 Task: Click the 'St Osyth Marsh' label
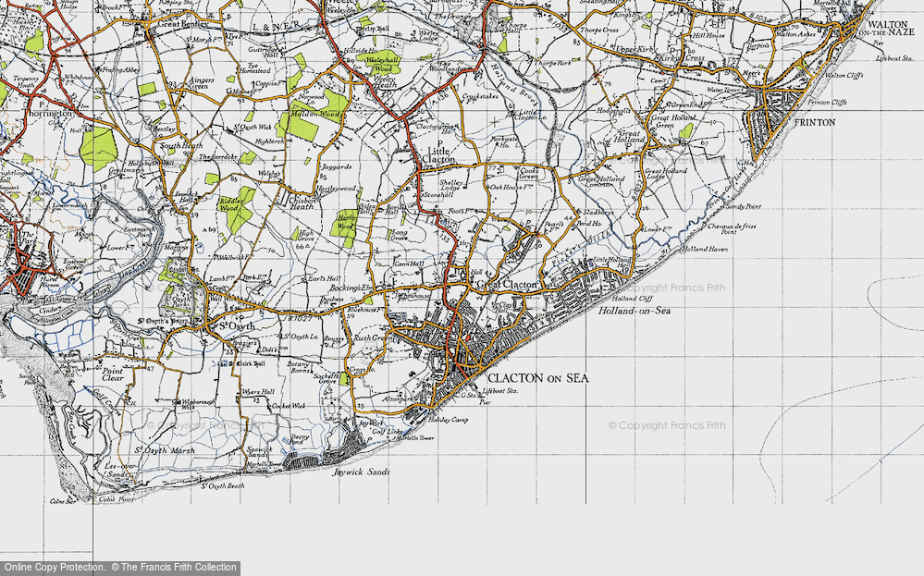click(x=165, y=450)
